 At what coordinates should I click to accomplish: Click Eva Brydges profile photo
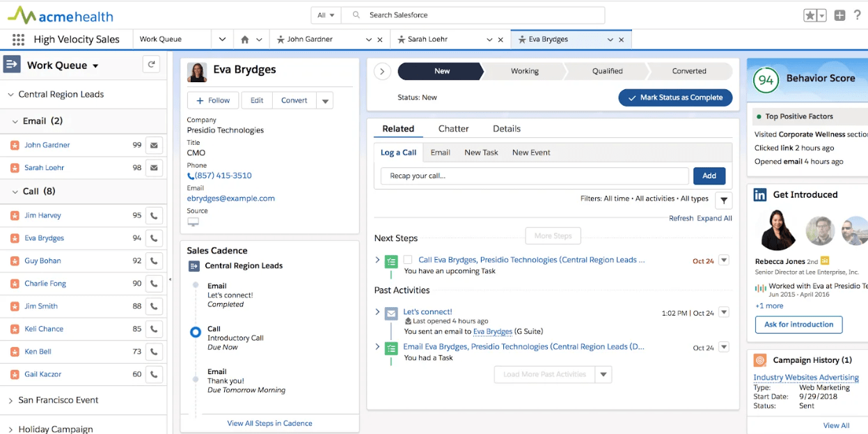[x=197, y=72]
